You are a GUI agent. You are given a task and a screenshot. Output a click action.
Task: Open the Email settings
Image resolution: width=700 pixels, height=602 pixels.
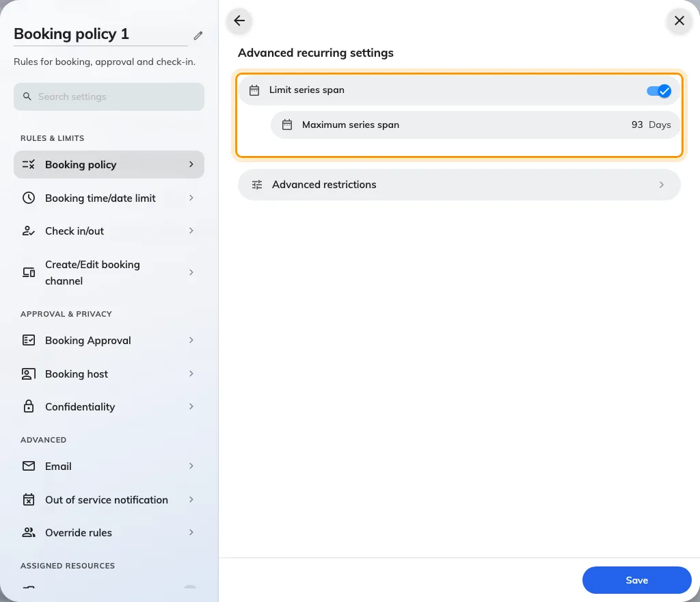109,467
